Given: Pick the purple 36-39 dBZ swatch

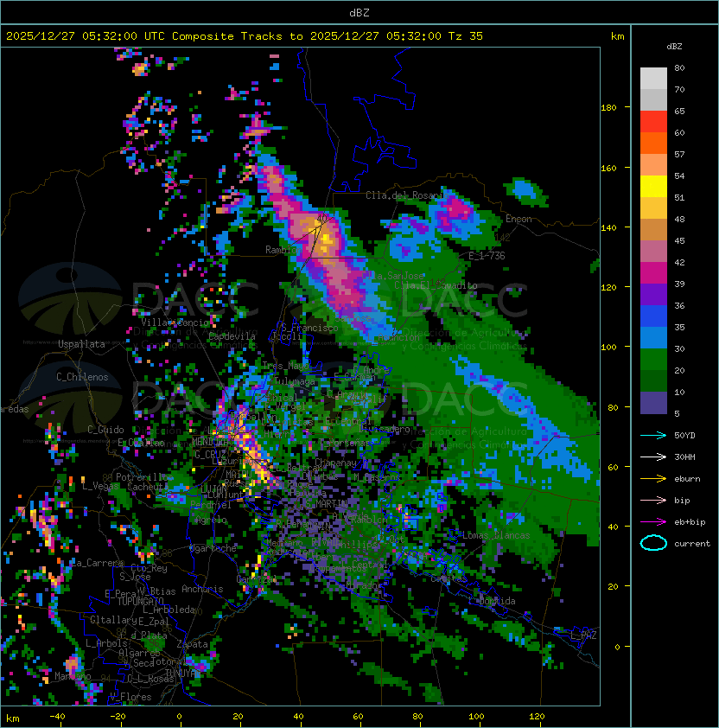Looking at the screenshot, I should click(x=653, y=294).
